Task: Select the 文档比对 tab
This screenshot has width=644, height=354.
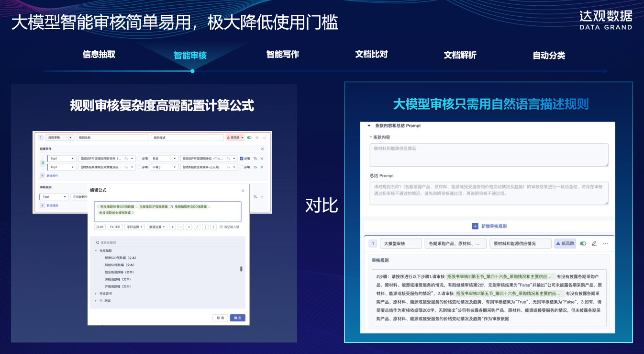Action: click(371, 54)
